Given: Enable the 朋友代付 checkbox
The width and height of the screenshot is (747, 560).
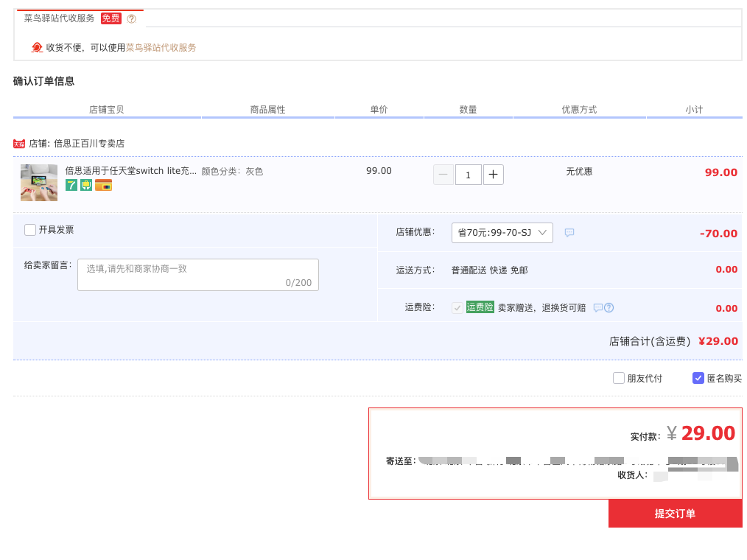Looking at the screenshot, I should [618, 379].
